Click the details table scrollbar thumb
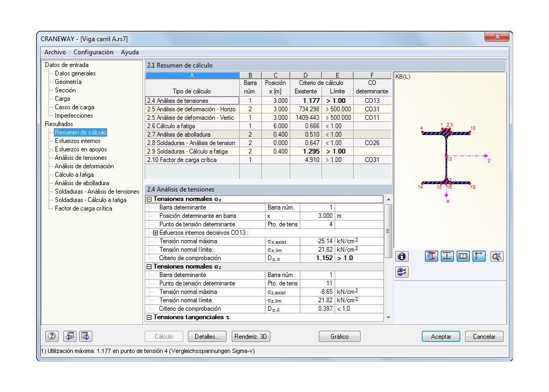 388,231
